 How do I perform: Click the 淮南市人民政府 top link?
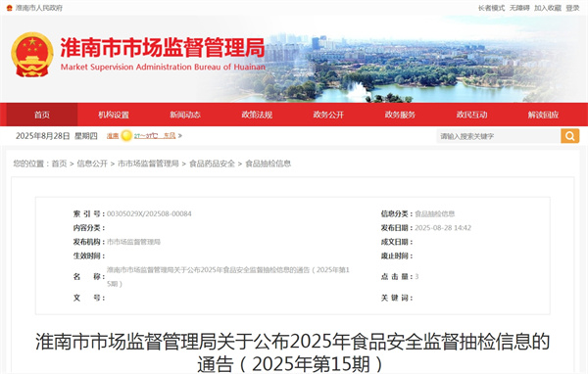point(39,8)
